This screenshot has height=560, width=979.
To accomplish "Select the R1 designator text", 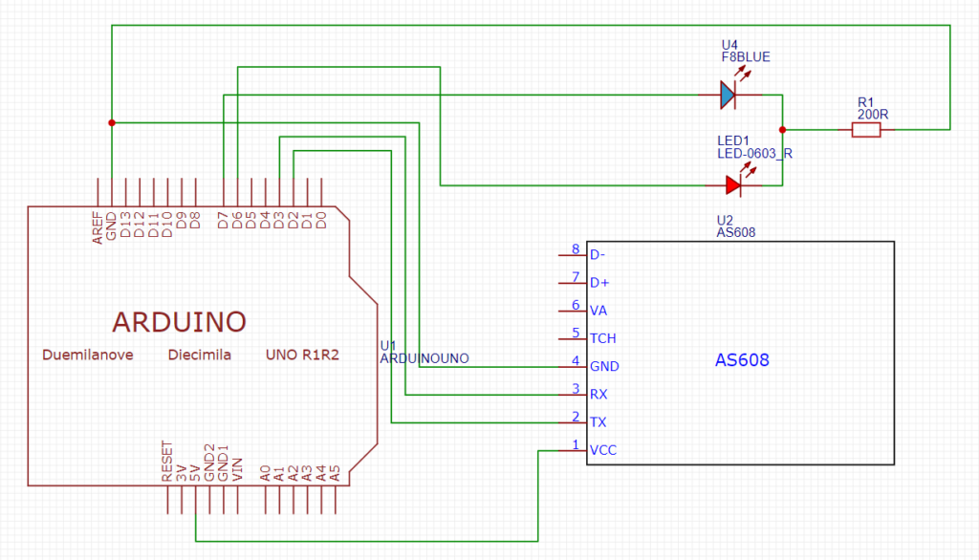I will tap(865, 102).
